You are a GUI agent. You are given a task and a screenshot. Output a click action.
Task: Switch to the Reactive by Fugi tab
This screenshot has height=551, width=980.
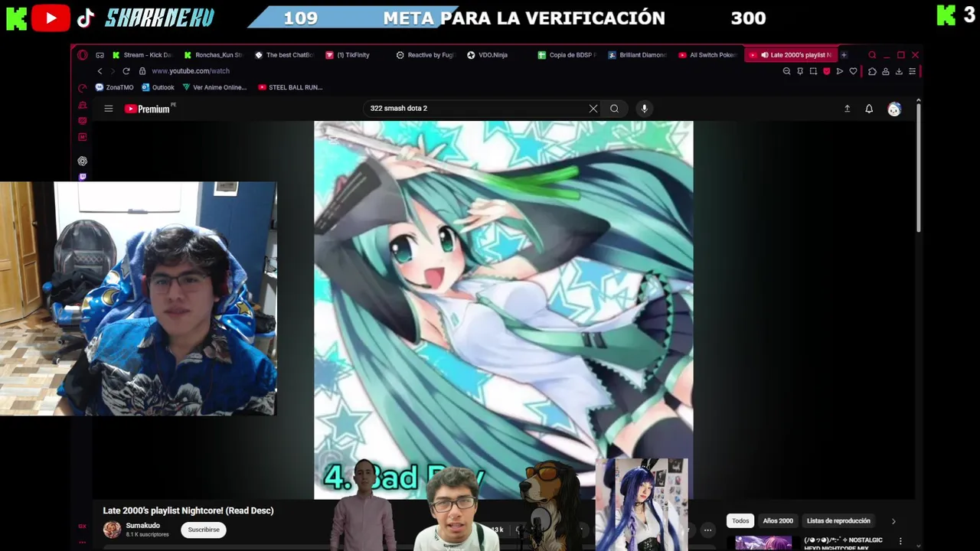tap(426, 55)
